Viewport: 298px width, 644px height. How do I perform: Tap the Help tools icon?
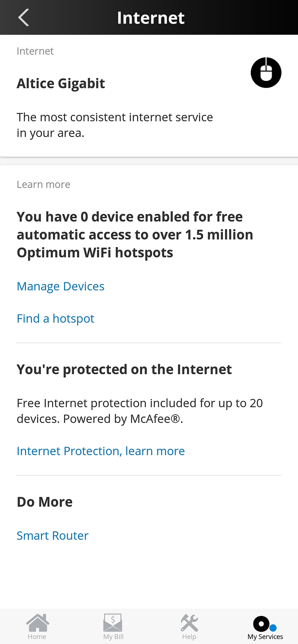189,622
